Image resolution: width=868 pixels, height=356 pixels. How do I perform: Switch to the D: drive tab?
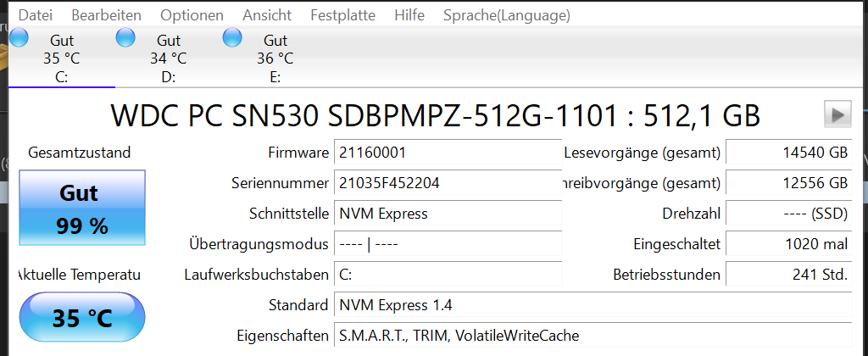[169, 58]
